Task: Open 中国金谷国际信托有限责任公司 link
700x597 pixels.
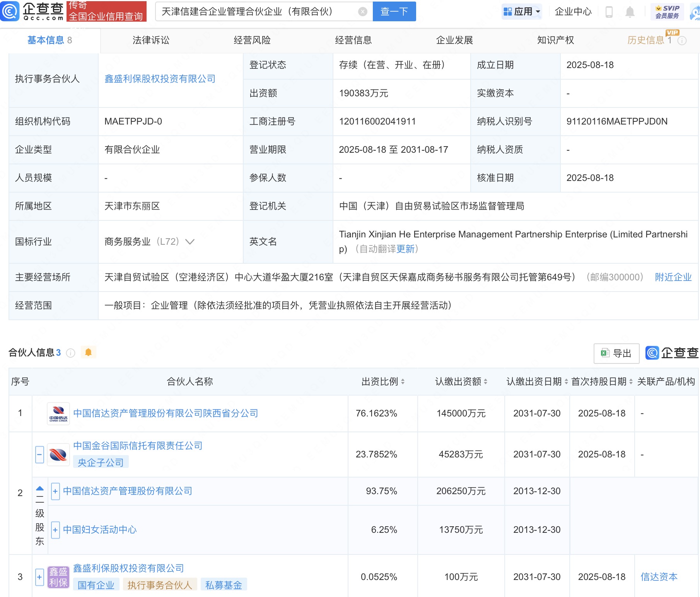Action: pos(138,446)
